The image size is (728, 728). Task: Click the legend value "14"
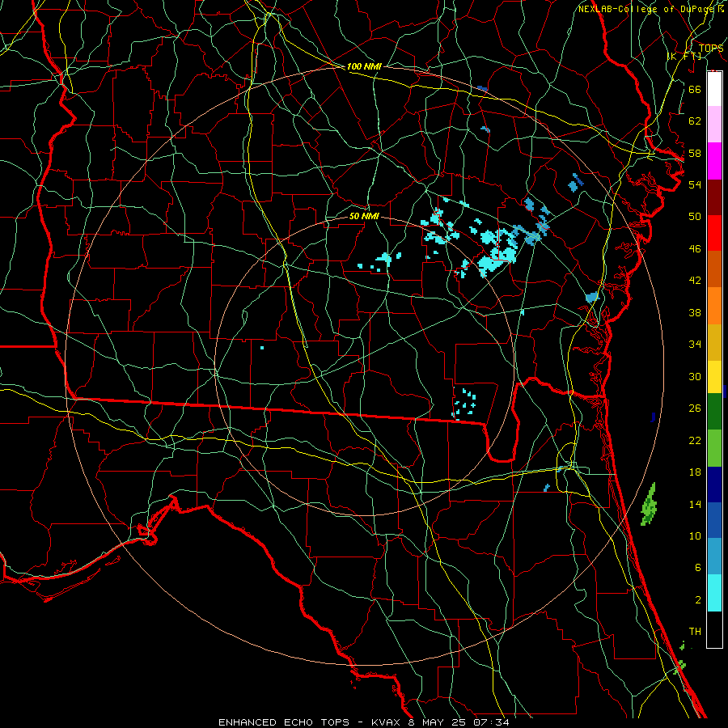click(x=695, y=504)
